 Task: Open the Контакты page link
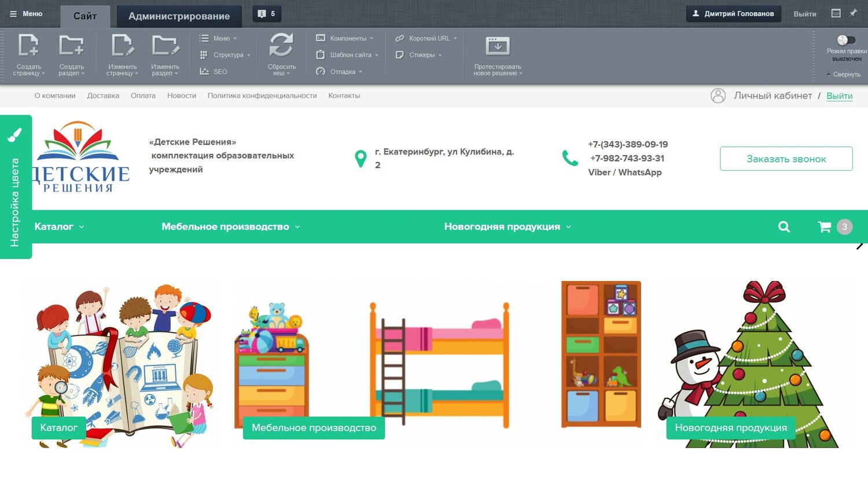(344, 96)
